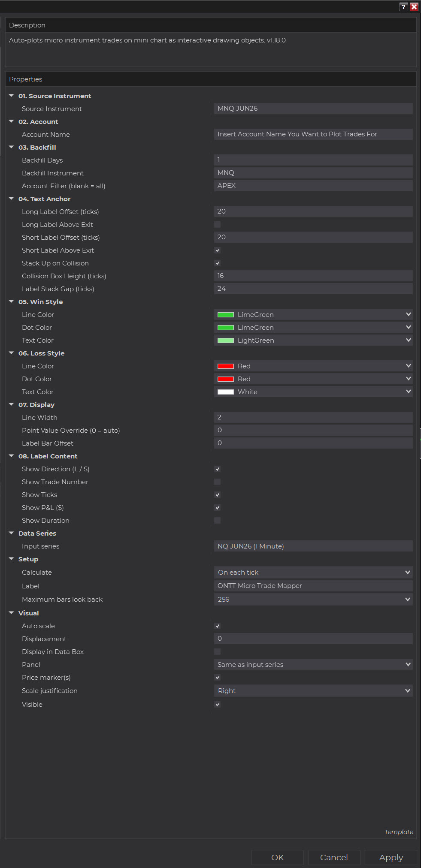Edit Short Label Offset ticks field
Image resolution: width=421 pixels, height=868 pixels.
[313, 237]
